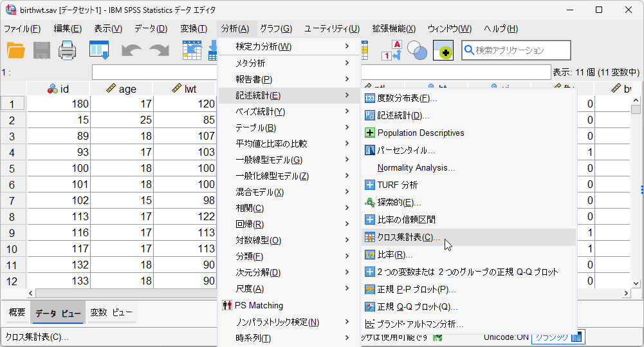Select PS Matching menu entry

coord(289,305)
